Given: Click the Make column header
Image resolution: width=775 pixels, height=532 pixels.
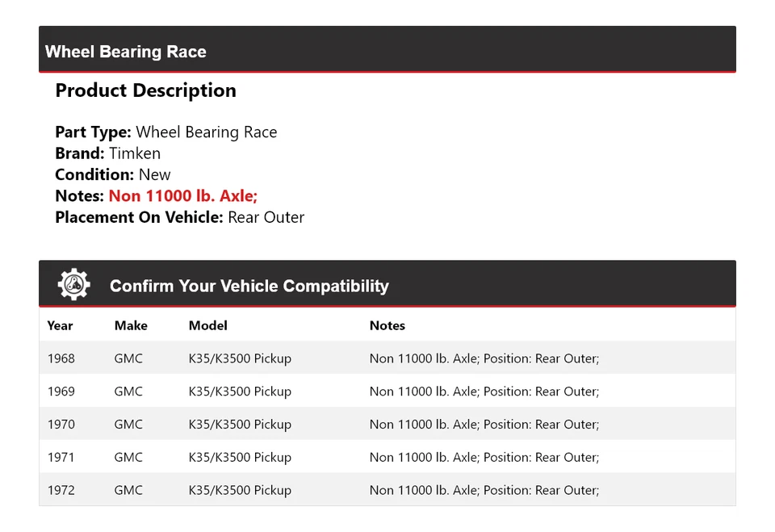Looking at the screenshot, I should pyautogui.click(x=131, y=325).
